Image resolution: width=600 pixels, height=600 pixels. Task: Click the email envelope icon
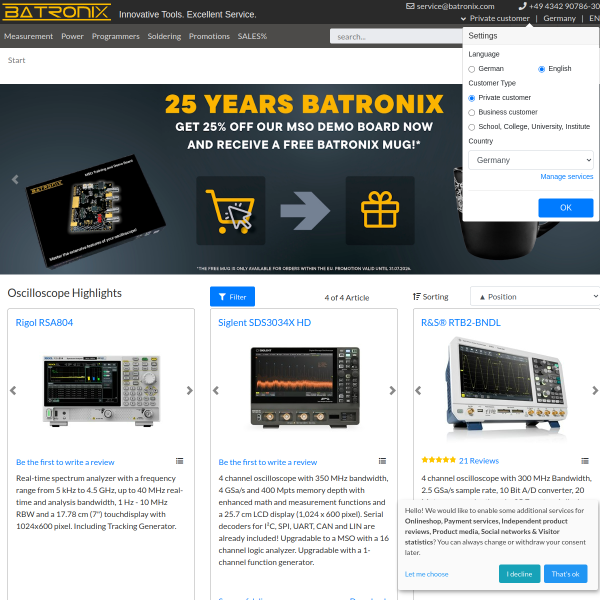tap(410, 6)
